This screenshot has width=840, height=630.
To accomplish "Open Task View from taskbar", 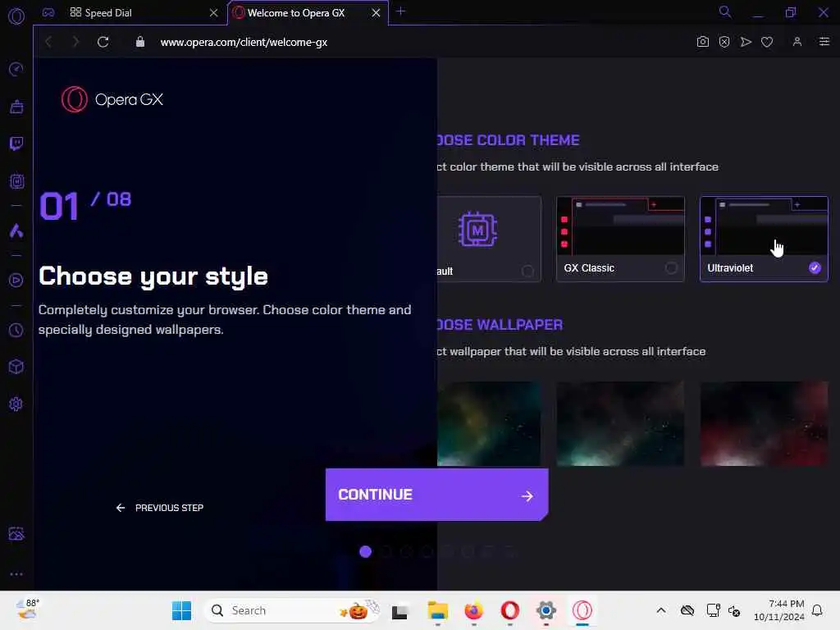I will pyautogui.click(x=399, y=610).
